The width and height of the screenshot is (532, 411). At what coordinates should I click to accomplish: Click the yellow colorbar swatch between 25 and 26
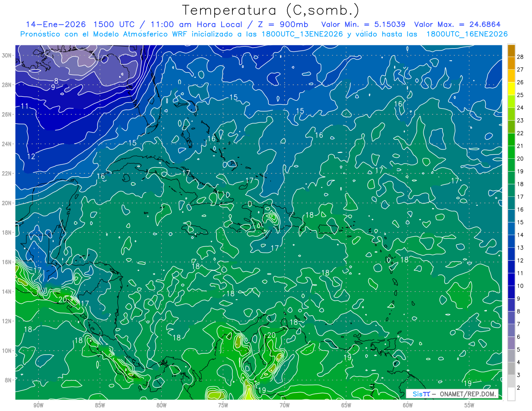[512, 88]
